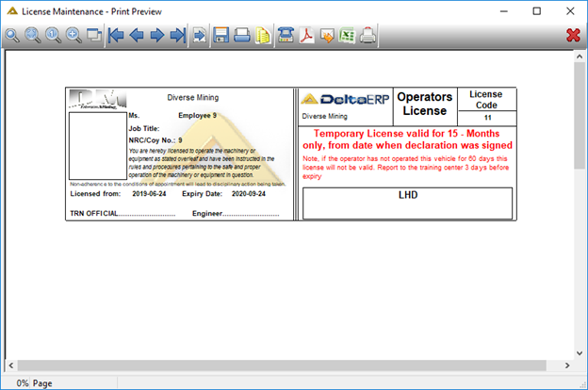Click the vertical scrollbar down arrow
This screenshot has width=588, height=390.
pyautogui.click(x=580, y=353)
